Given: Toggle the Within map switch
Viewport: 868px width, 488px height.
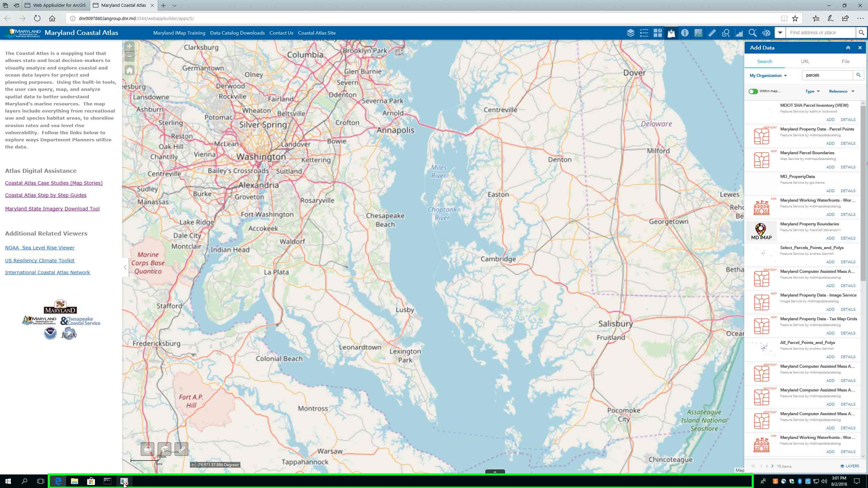Looking at the screenshot, I should tap(753, 91).
